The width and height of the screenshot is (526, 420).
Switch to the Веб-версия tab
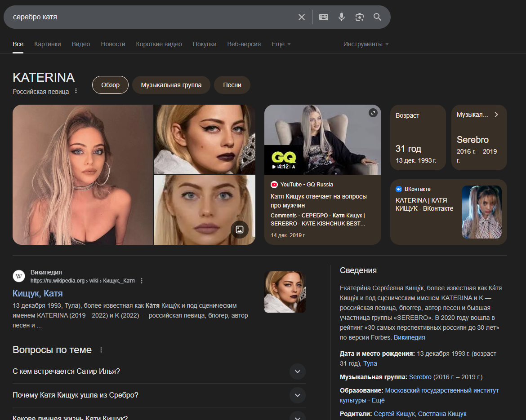244,44
